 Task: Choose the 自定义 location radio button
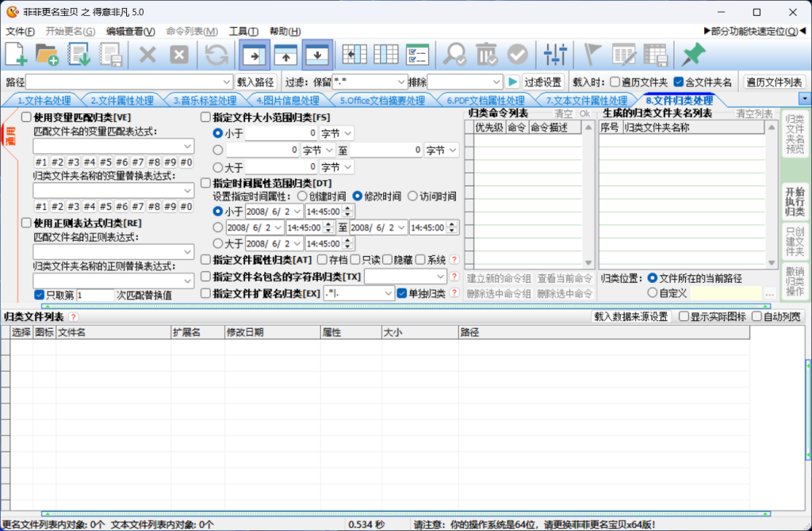point(653,292)
